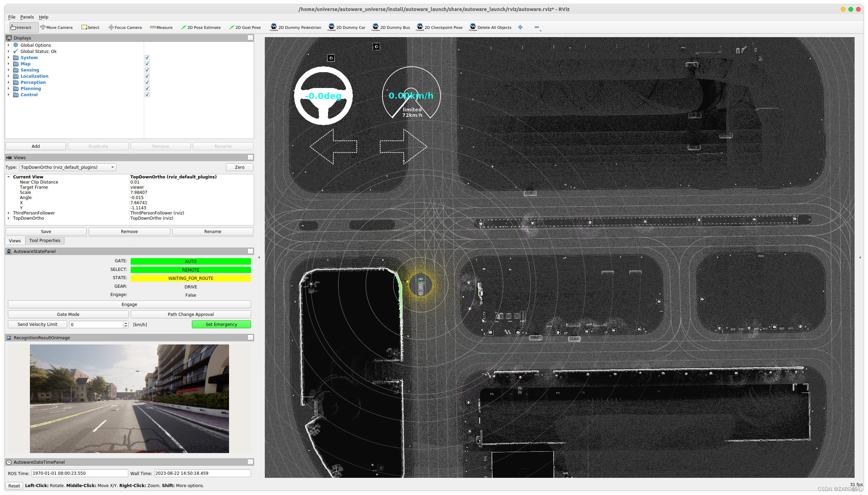Activate the Measure tool
This screenshot has height=495, width=868.
coord(161,27)
